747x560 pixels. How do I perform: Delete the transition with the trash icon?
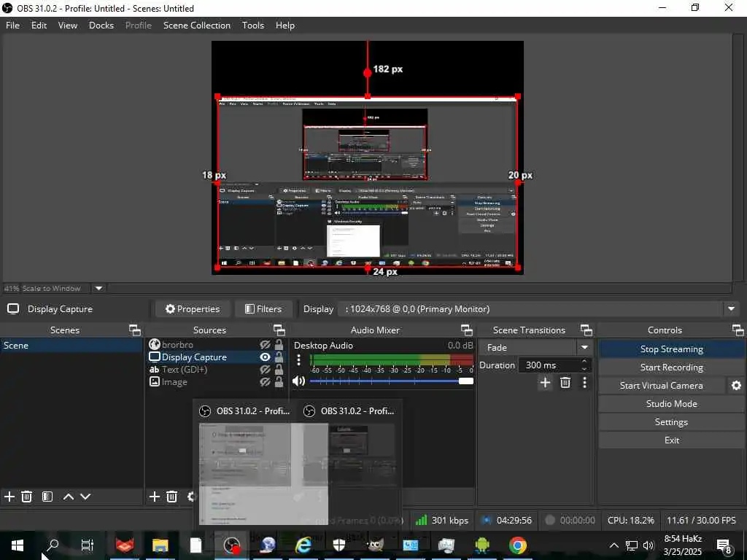[x=565, y=382]
